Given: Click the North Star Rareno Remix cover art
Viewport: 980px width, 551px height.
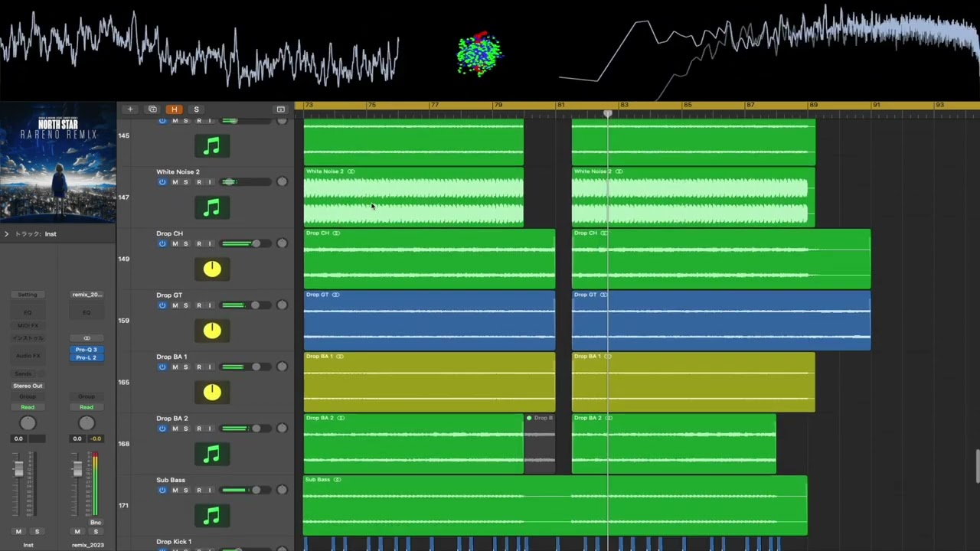Looking at the screenshot, I should (x=58, y=164).
